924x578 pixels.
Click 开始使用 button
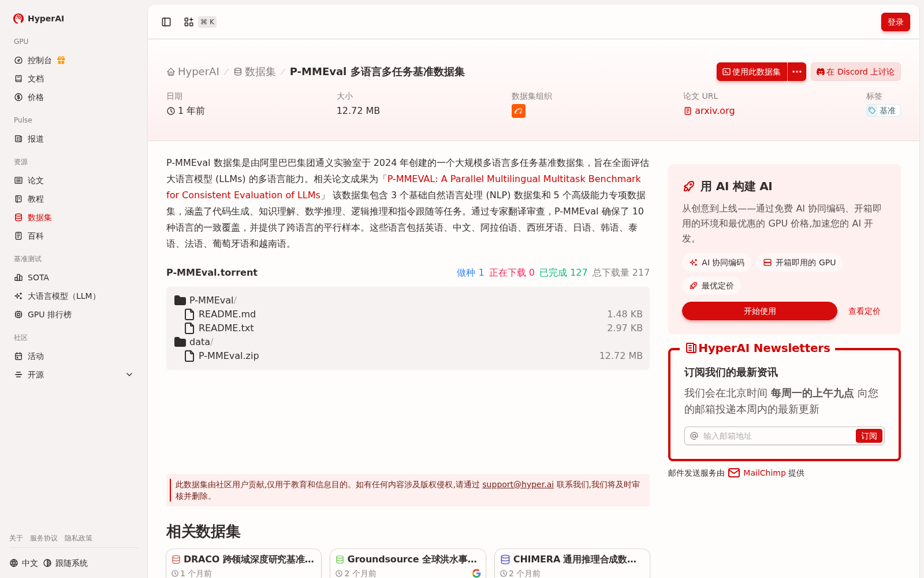[x=759, y=311]
